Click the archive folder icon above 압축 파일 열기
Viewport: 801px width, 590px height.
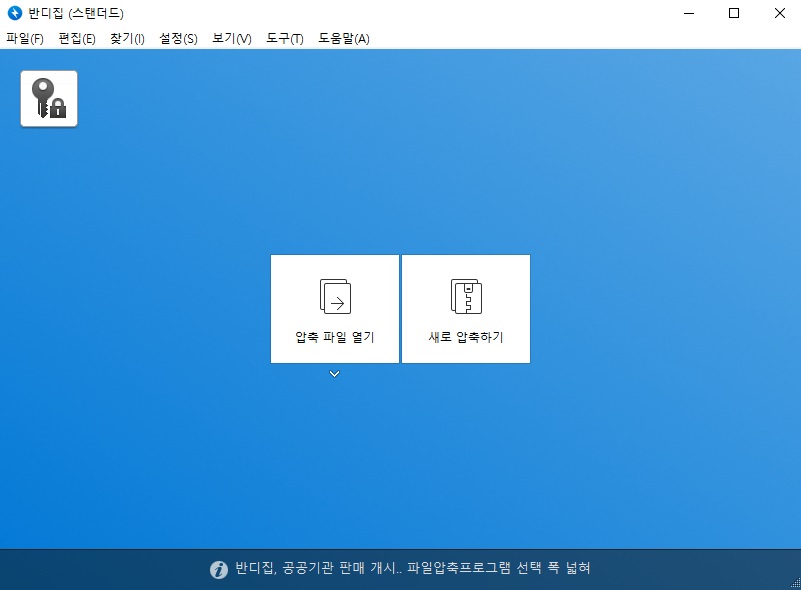click(x=334, y=295)
